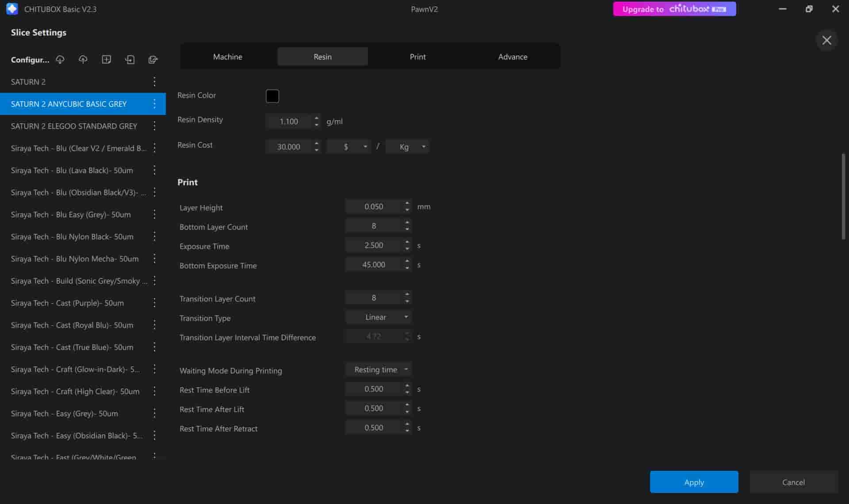Click the Bottom Exposure Time field

point(374,264)
